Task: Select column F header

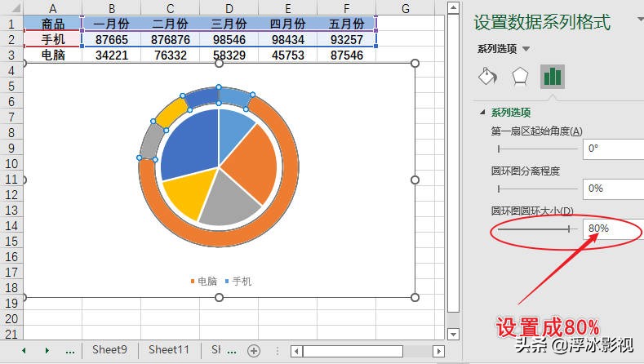Action: (346, 8)
